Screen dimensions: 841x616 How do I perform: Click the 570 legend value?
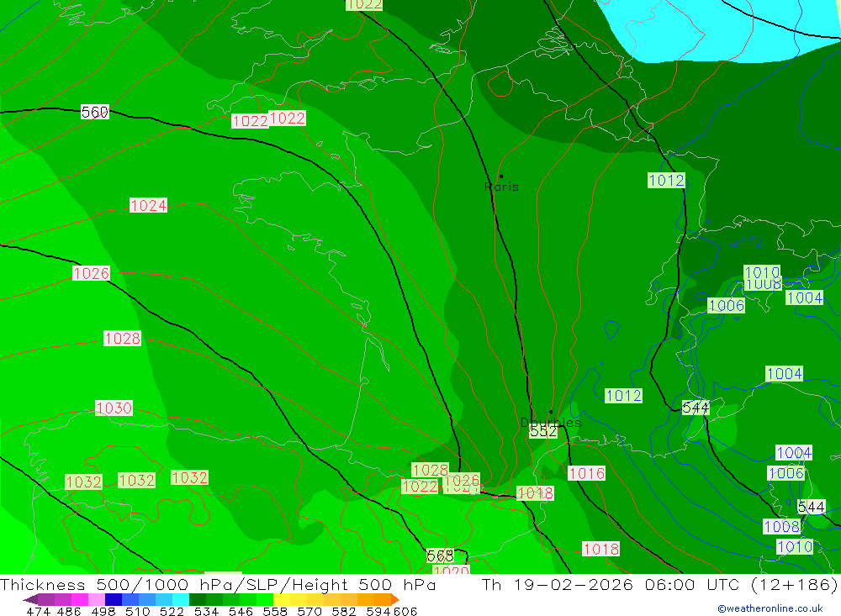click(x=309, y=611)
